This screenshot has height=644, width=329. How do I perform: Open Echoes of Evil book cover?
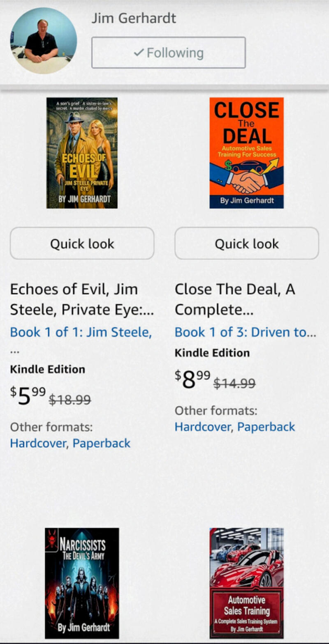tap(82, 153)
